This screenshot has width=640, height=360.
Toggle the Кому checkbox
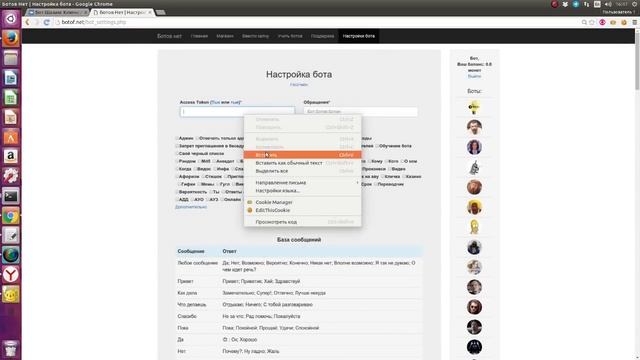coord(369,161)
